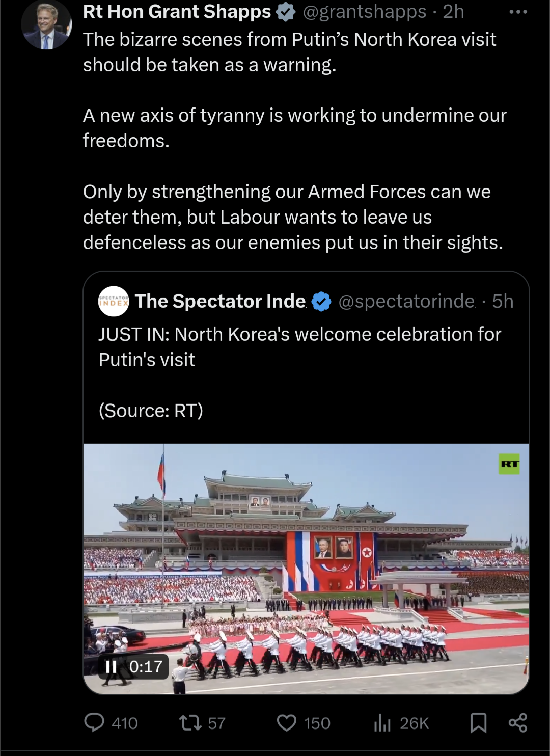Click the green RT logo on the video
Image resolution: width=550 pixels, height=756 pixels.
(x=509, y=464)
